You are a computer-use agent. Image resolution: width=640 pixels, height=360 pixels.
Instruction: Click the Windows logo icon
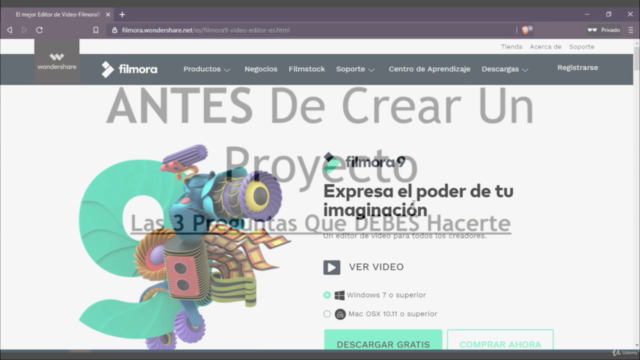(339, 295)
